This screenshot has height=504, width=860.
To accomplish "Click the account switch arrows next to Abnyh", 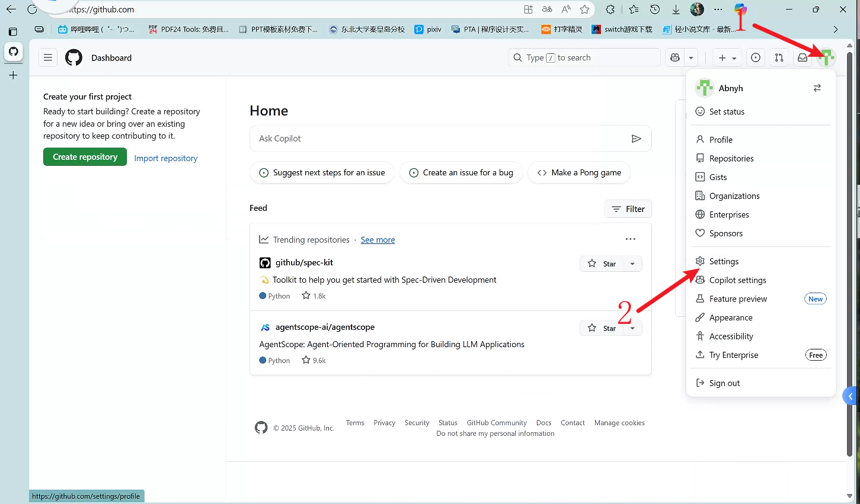I will pos(817,88).
